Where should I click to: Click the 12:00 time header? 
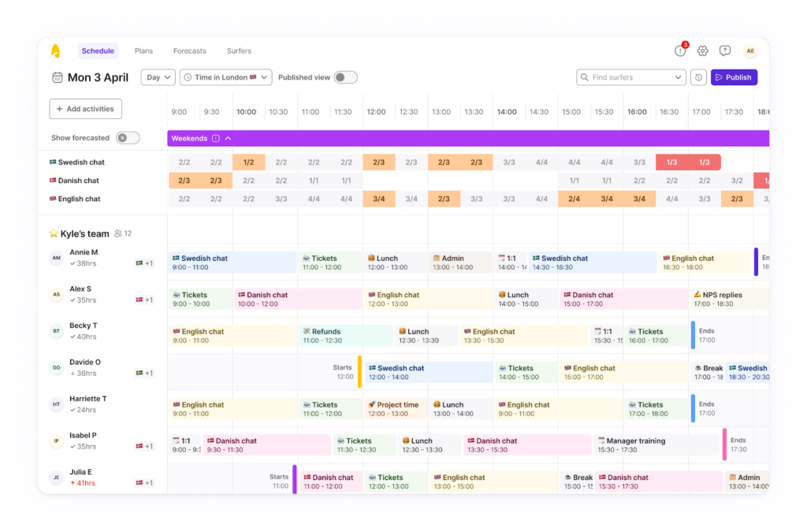coord(376,112)
